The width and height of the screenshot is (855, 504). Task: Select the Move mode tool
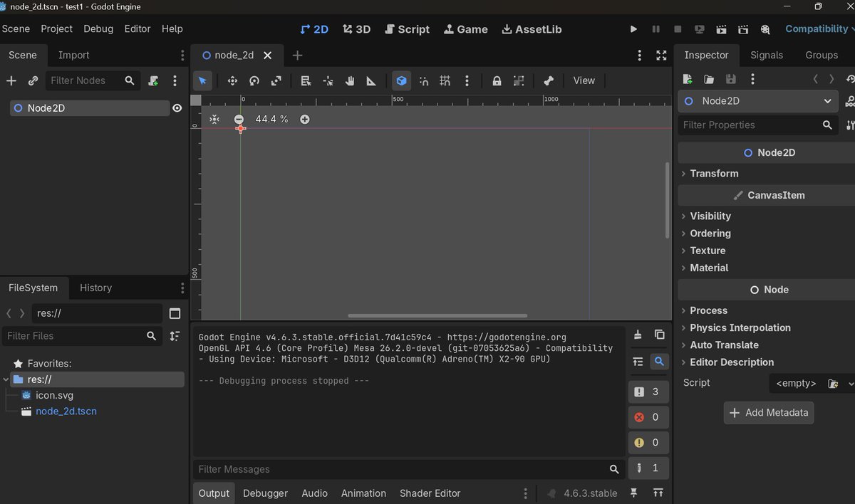[x=232, y=81]
